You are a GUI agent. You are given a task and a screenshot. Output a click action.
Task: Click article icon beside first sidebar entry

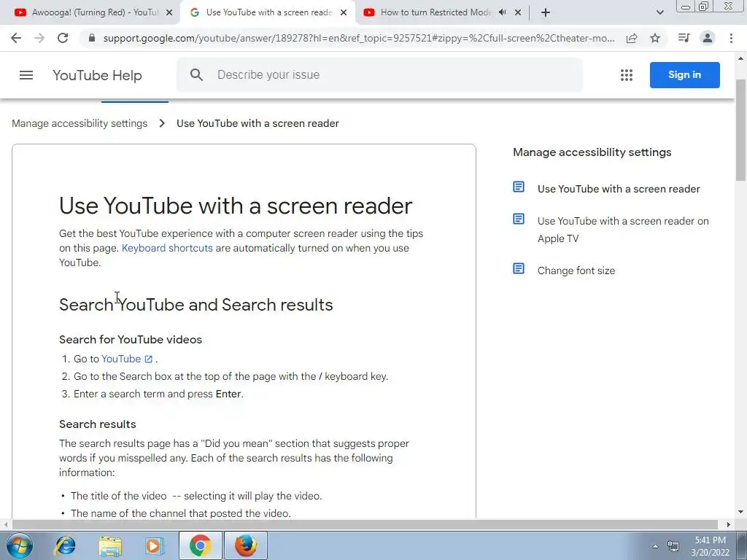click(x=519, y=187)
